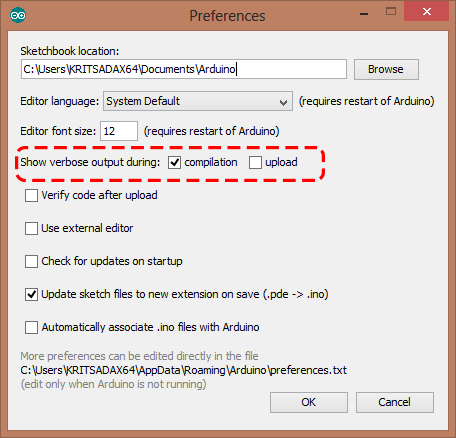Screen dimensions: 456x438
Task: Click the Arduino logo icon in title bar
Action: pyautogui.click(x=18, y=15)
